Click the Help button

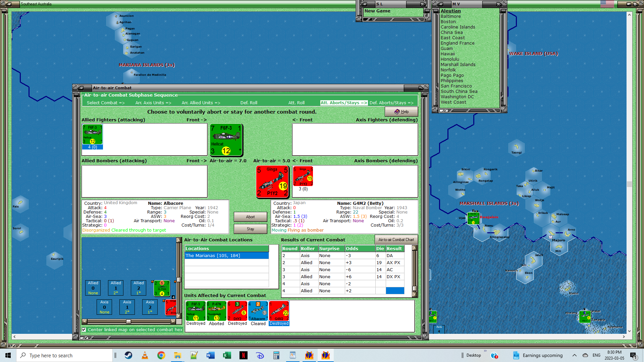click(x=401, y=112)
